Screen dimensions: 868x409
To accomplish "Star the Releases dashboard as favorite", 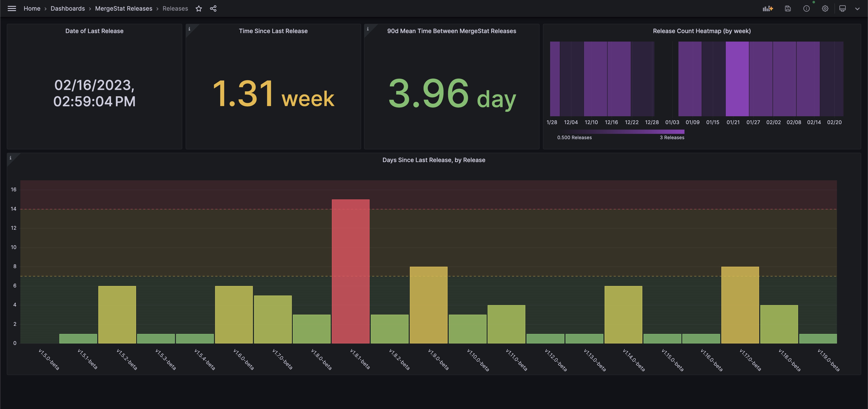I will tap(199, 8).
